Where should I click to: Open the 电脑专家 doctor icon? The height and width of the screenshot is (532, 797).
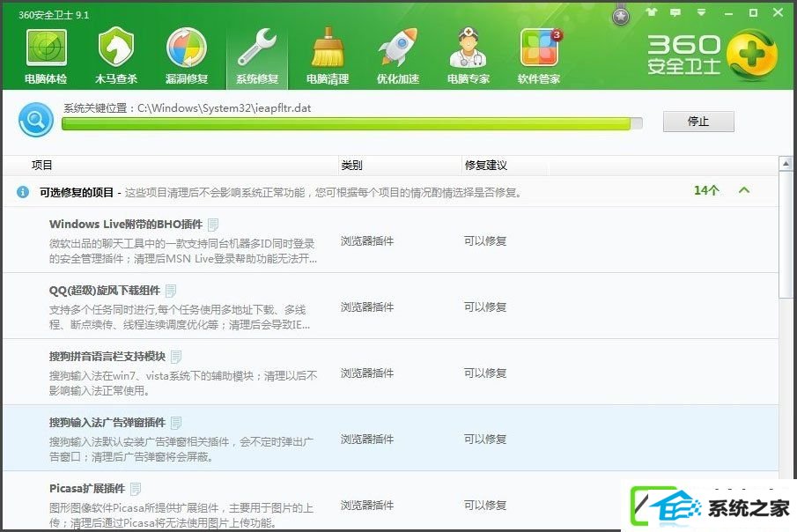click(469, 48)
